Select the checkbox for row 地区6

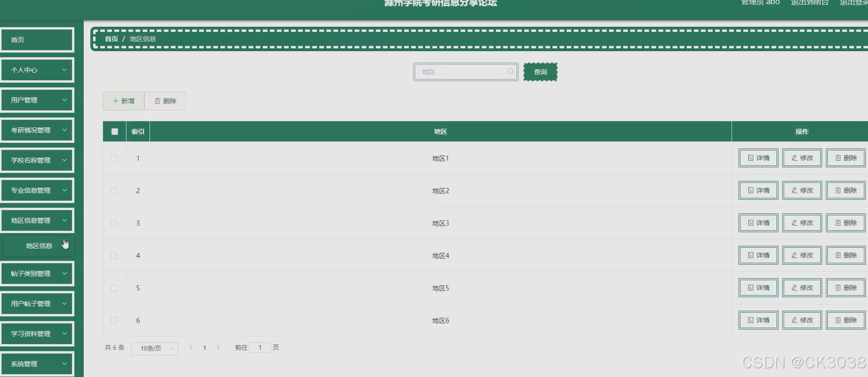[x=114, y=321]
